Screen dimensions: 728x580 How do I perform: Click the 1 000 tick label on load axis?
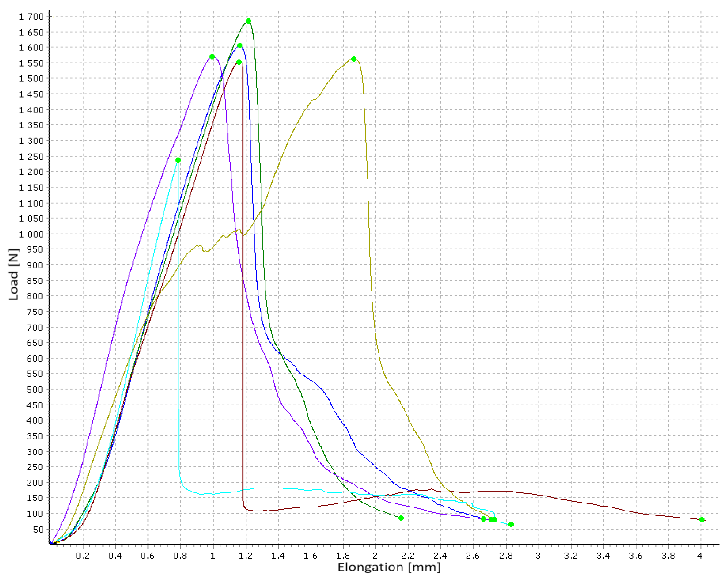pyautogui.click(x=31, y=234)
